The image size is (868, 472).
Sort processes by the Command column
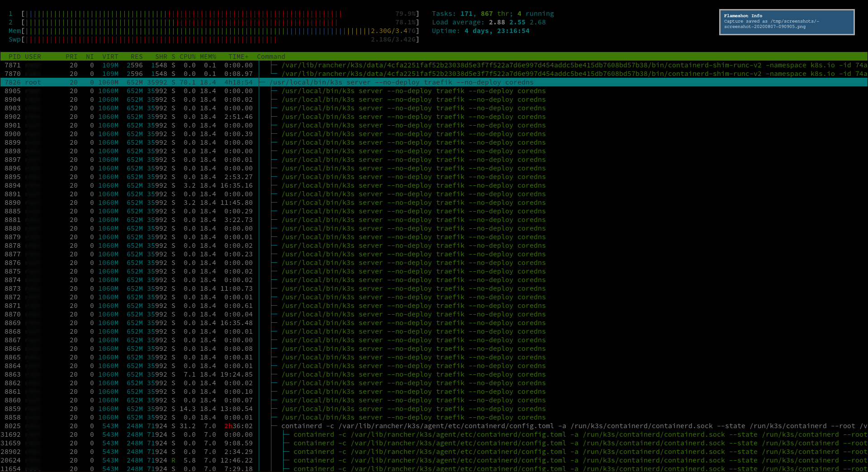[270, 56]
